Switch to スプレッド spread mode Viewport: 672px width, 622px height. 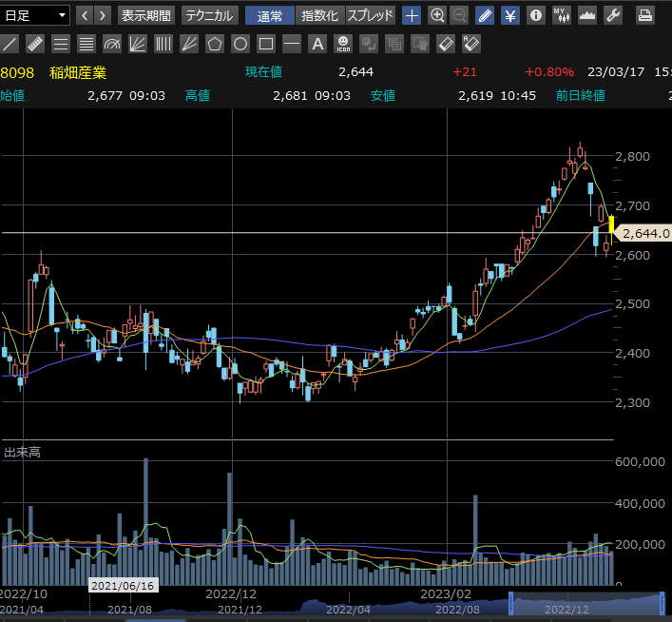click(x=371, y=16)
